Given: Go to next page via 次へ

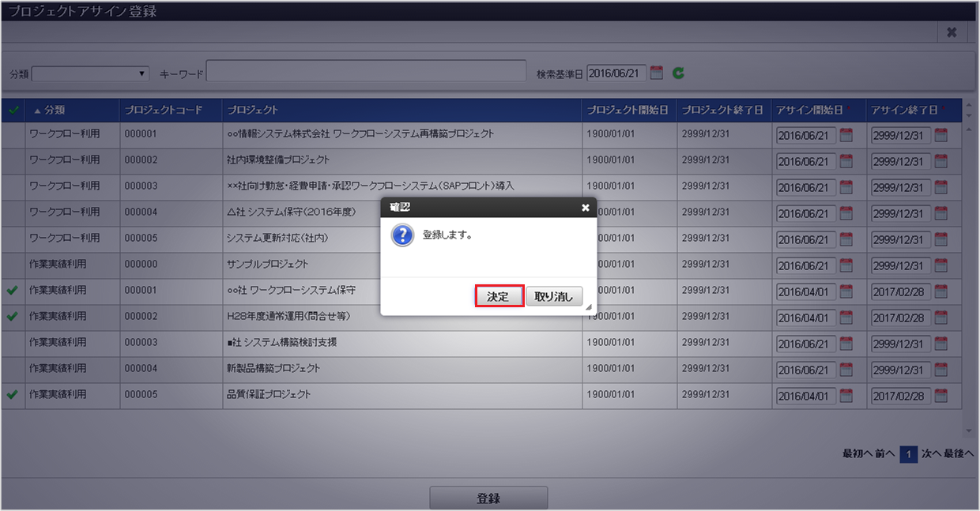Looking at the screenshot, I should click(931, 454).
